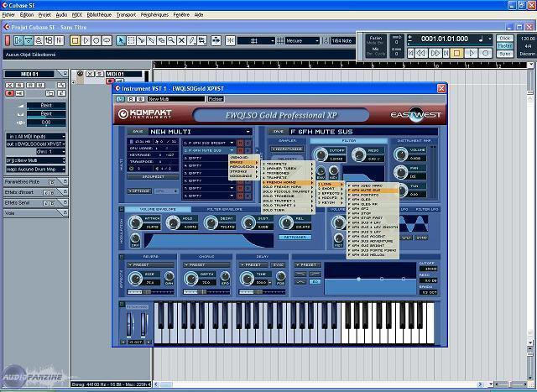Viewport: 537px width, 392px height.
Task: Show the Inspector panel button
Action: tap(18, 41)
